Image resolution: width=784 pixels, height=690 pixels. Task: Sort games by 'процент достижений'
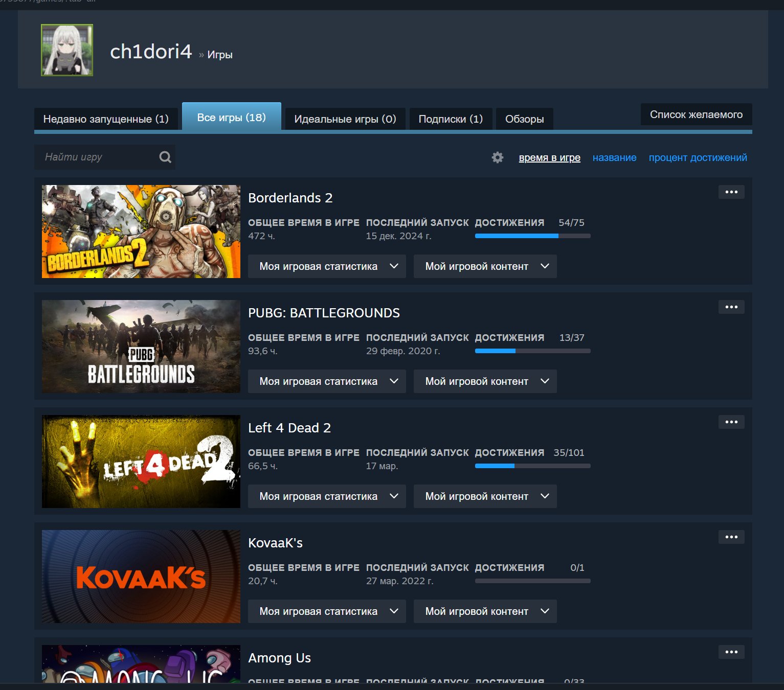point(698,157)
